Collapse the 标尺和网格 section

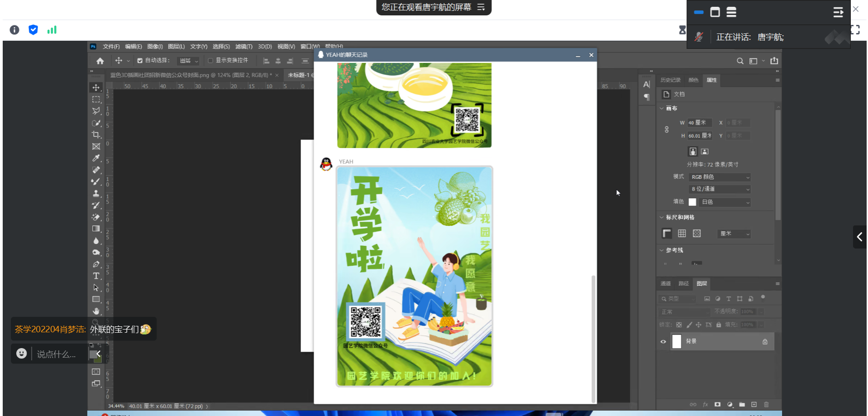pos(662,217)
